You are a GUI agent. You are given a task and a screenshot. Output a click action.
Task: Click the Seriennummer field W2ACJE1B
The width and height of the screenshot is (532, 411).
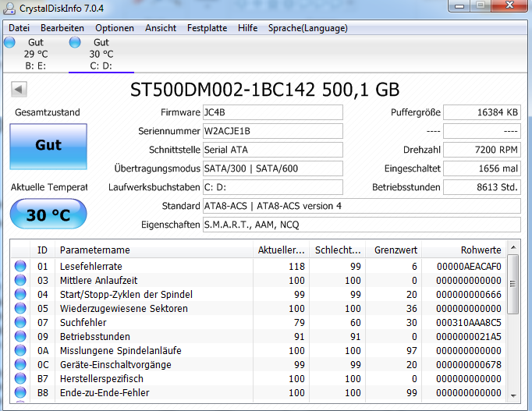pyautogui.click(x=273, y=131)
